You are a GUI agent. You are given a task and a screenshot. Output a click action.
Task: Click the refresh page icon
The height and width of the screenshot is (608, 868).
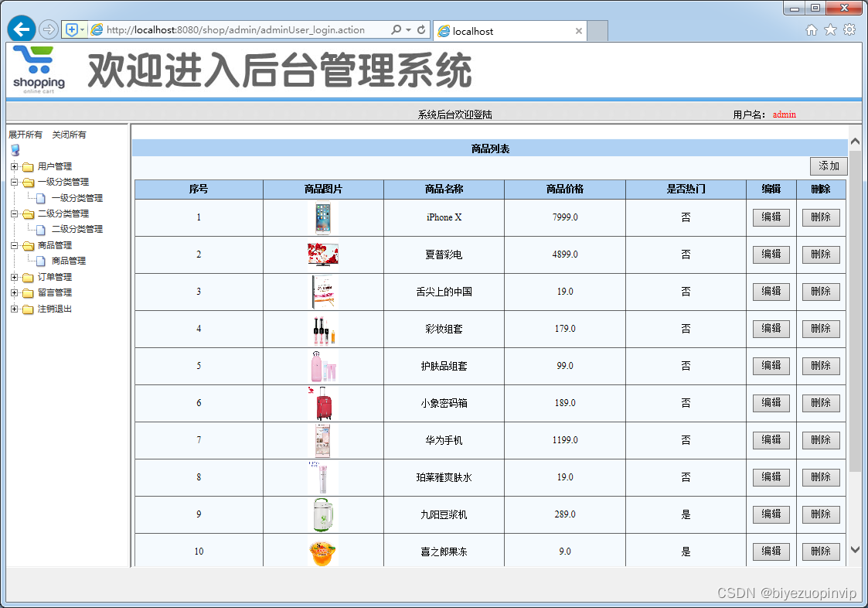[x=421, y=29]
